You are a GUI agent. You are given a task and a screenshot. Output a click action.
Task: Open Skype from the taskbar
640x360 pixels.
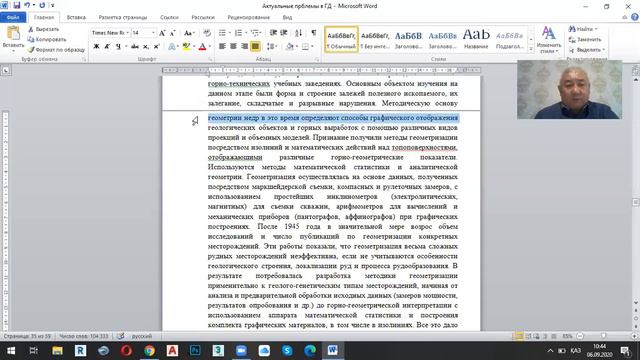(x=287, y=351)
